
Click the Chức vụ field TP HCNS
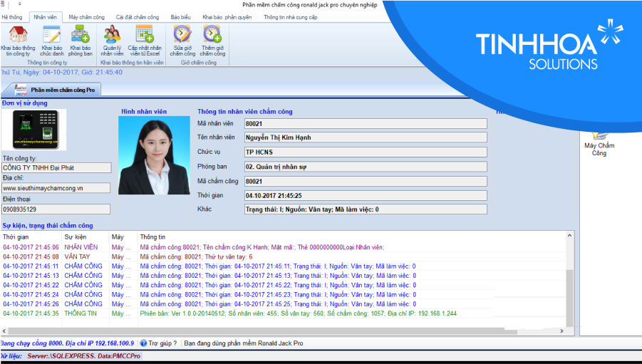[366, 152]
